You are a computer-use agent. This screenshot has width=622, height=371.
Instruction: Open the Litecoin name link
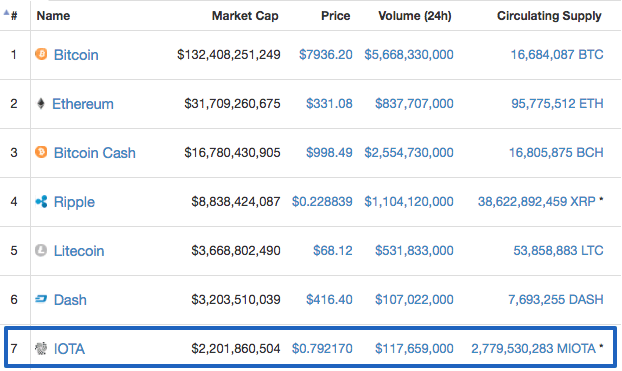79,251
